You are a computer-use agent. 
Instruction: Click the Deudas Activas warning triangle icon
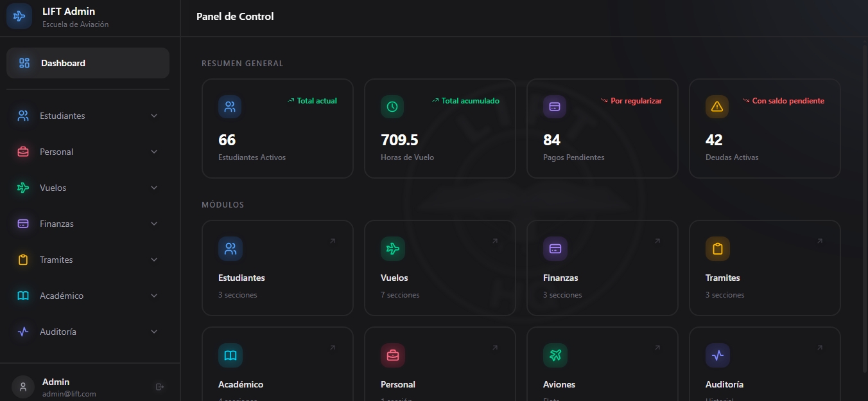(717, 107)
